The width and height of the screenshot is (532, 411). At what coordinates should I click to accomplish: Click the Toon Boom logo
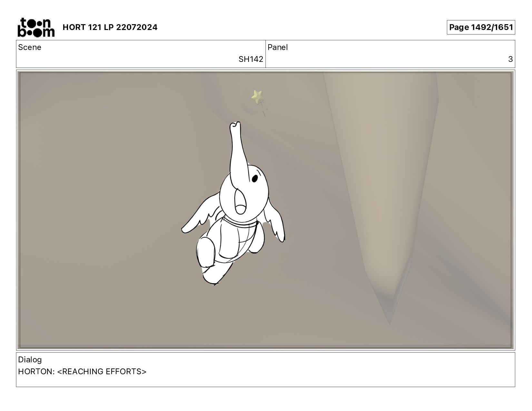click(x=36, y=27)
